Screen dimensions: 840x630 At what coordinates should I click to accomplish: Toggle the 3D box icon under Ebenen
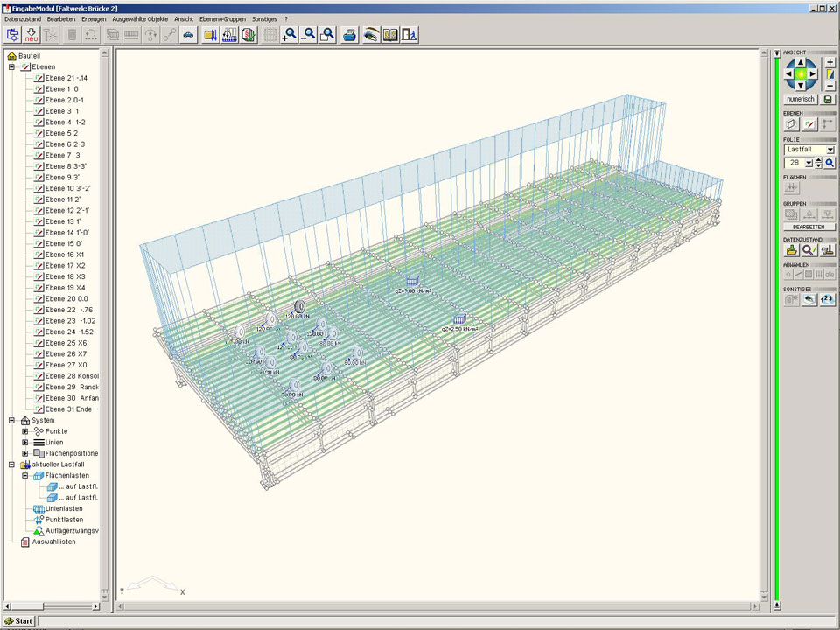point(792,124)
